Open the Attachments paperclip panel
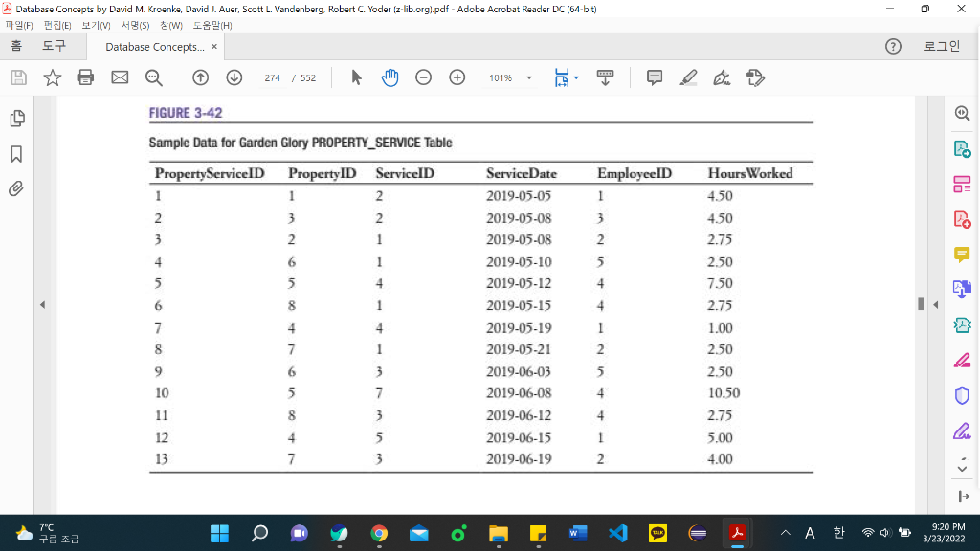This screenshot has width=980, height=551. point(16,188)
